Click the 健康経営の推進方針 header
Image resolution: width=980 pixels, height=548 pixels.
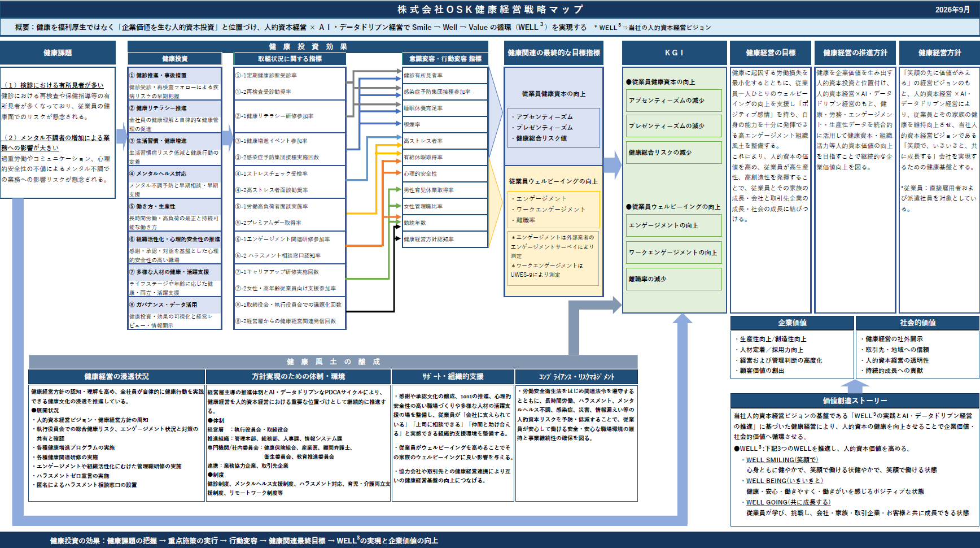[855, 53]
